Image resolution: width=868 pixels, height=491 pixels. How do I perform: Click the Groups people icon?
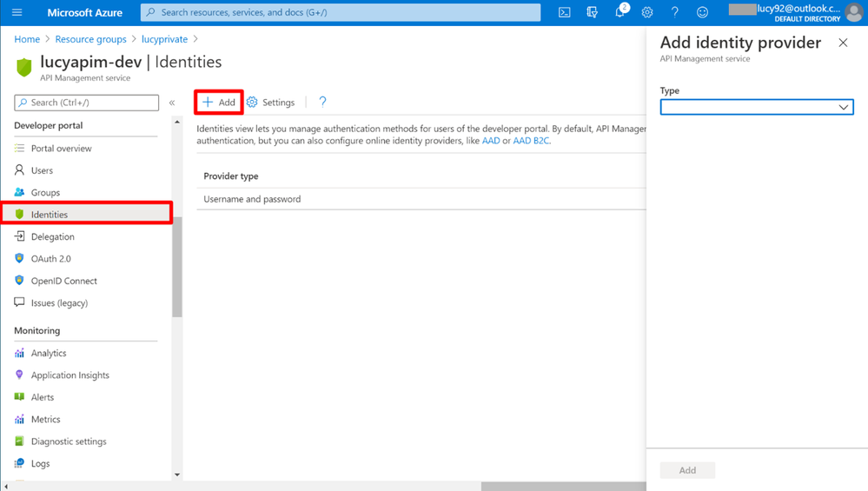(x=19, y=192)
